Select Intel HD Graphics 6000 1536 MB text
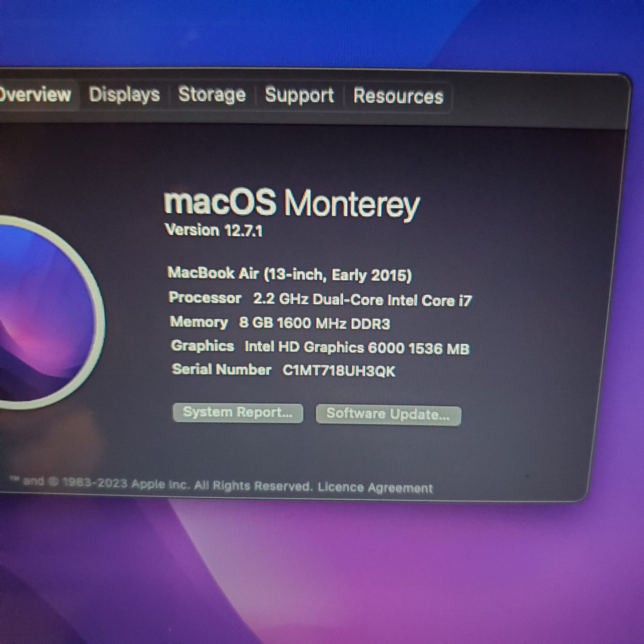 click(357, 348)
